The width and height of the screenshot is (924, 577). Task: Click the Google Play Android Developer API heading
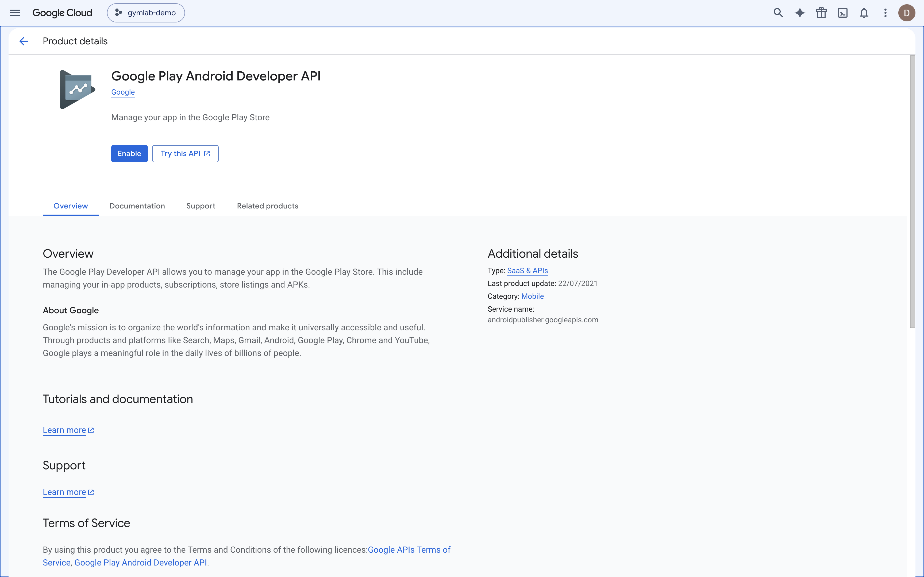click(216, 76)
